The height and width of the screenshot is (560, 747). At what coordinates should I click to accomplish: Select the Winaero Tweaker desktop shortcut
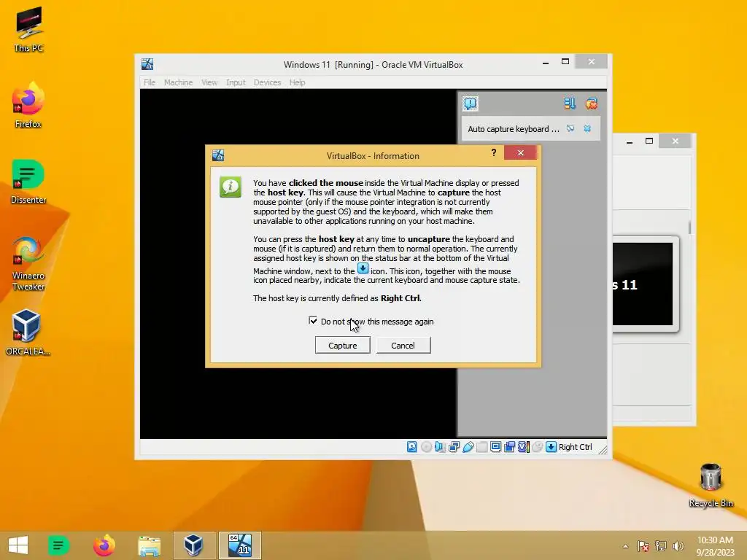pos(28,262)
